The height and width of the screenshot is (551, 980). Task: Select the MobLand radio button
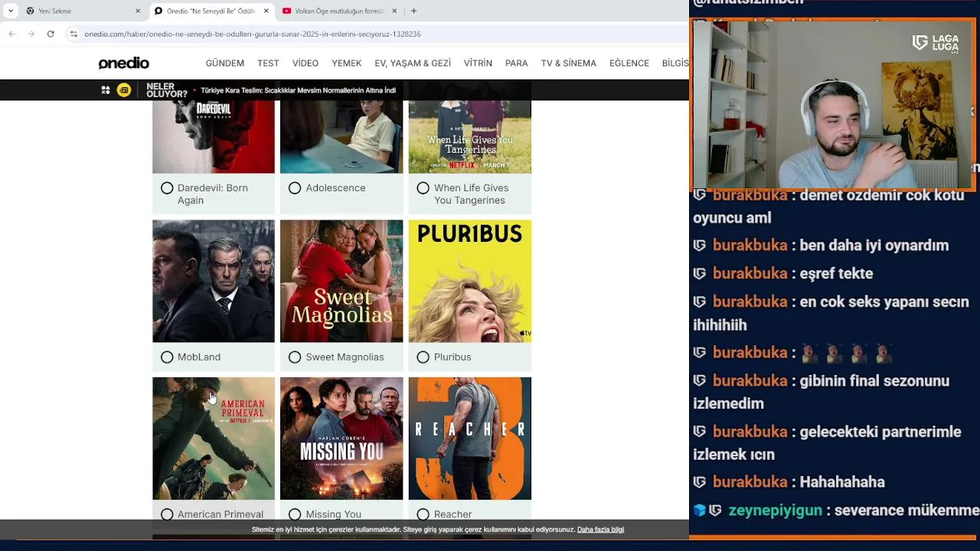[167, 357]
